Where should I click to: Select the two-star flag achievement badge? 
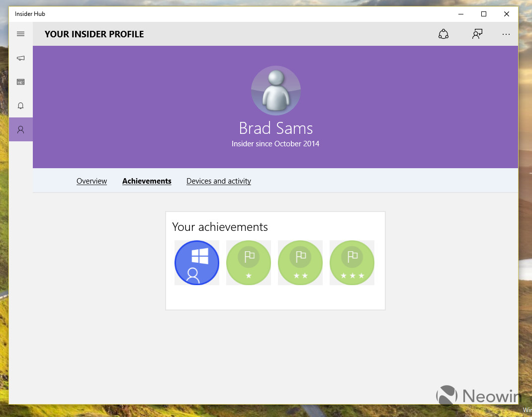[300, 263]
